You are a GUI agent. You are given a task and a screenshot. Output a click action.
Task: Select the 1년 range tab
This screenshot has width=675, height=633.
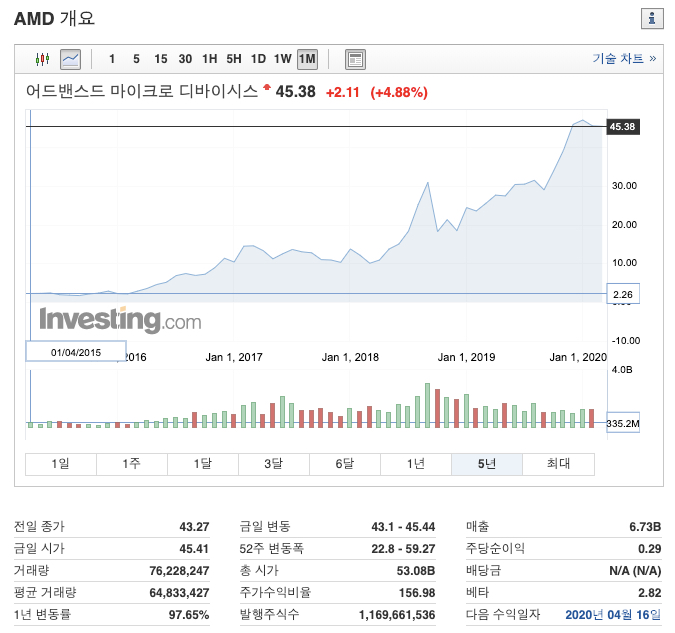coord(416,464)
